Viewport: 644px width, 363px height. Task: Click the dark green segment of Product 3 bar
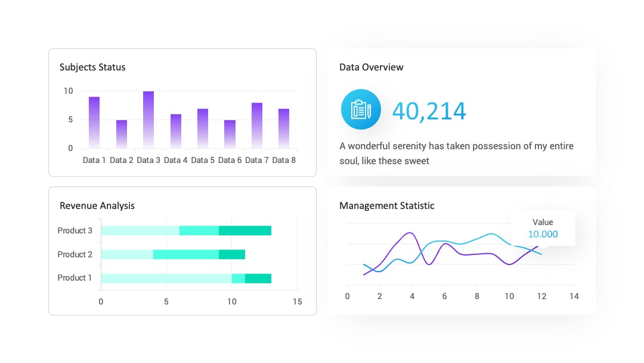click(x=245, y=230)
